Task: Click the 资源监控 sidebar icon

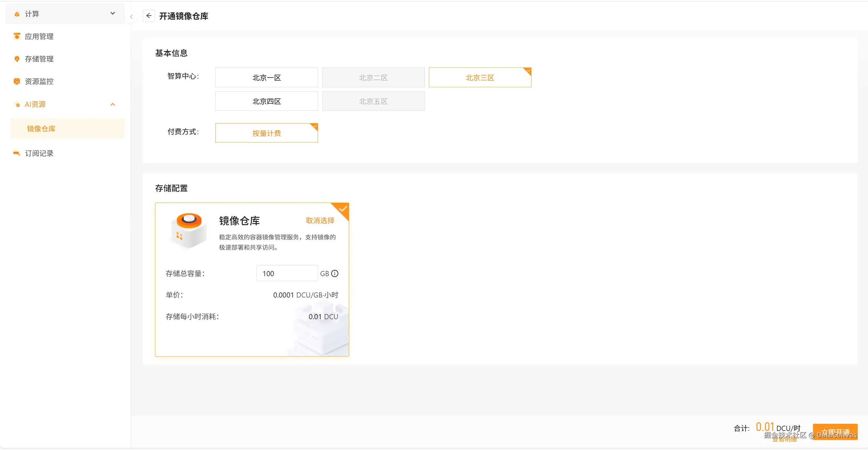Action: click(17, 81)
